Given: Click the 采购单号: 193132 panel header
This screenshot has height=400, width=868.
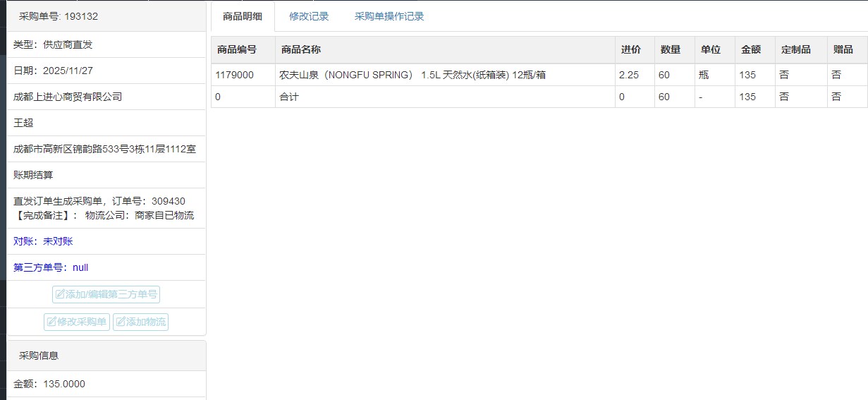Looking at the screenshot, I should [59, 16].
